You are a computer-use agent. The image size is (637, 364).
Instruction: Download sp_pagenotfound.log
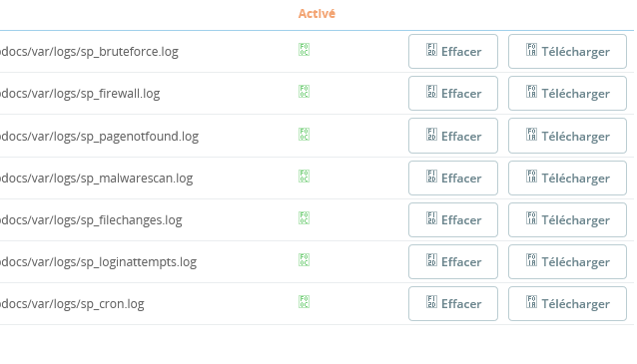[567, 136]
